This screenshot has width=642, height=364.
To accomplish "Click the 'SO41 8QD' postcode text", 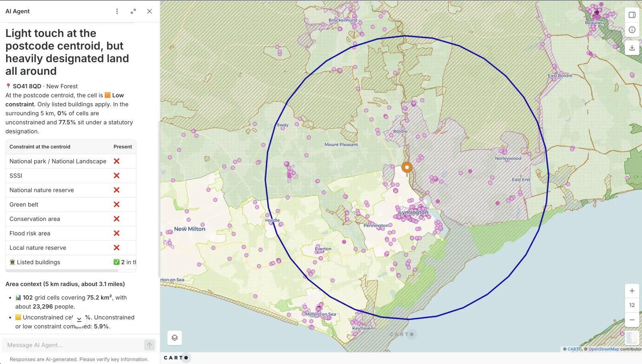I will 27,86.
